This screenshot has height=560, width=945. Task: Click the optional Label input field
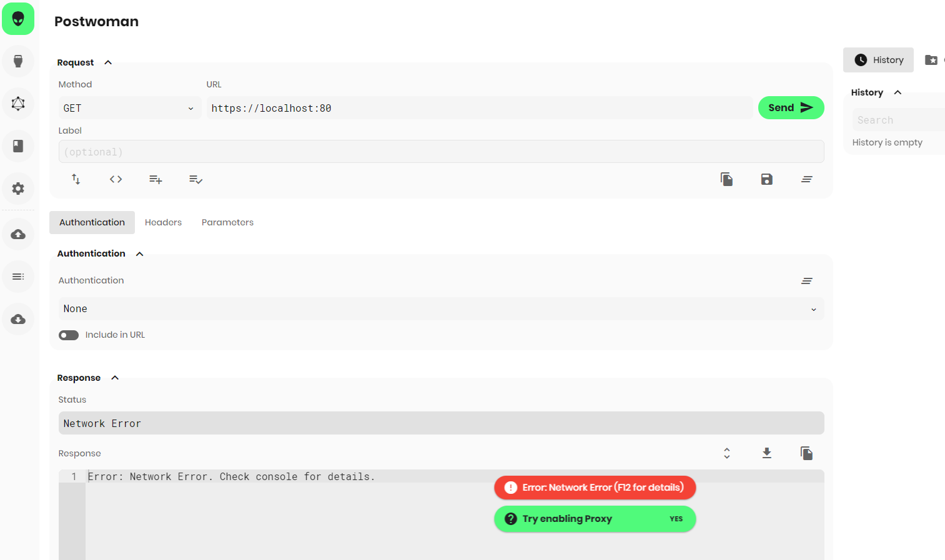pyautogui.click(x=442, y=152)
